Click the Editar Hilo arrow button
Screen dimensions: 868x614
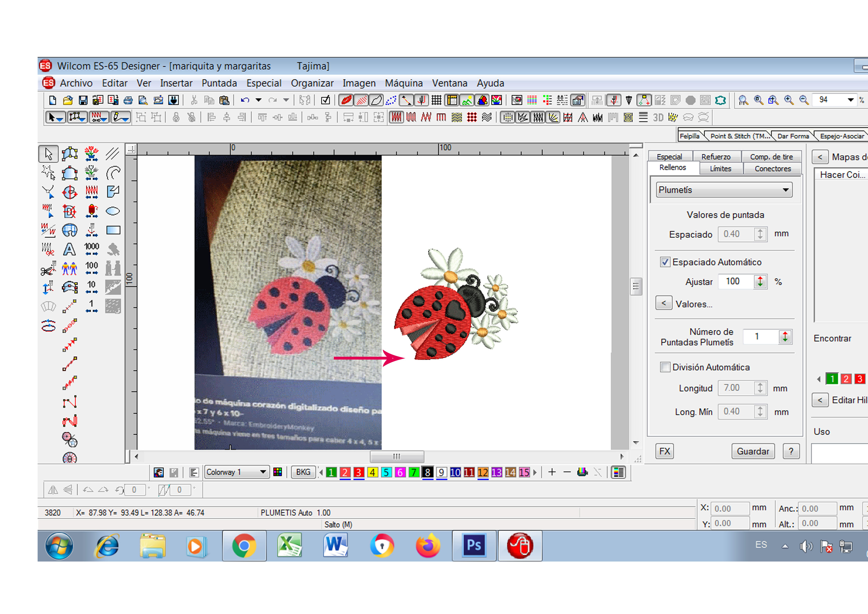click(x=820, y=400)
